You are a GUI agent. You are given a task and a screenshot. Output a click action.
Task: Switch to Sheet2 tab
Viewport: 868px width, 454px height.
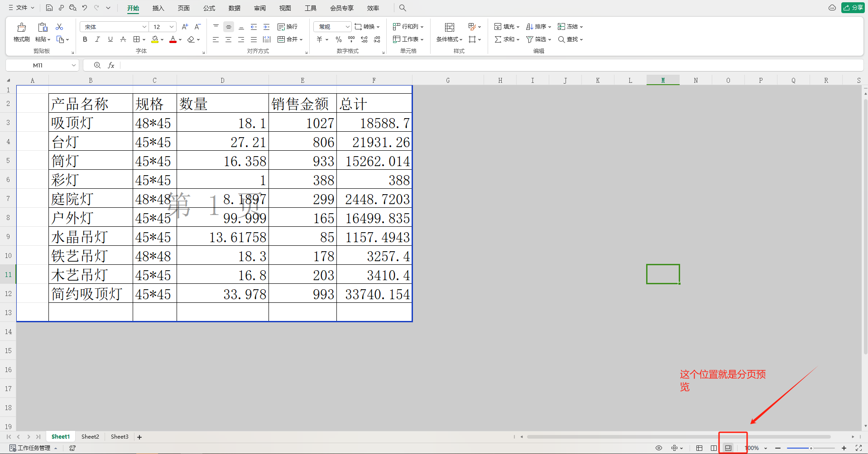pos(90,437)
